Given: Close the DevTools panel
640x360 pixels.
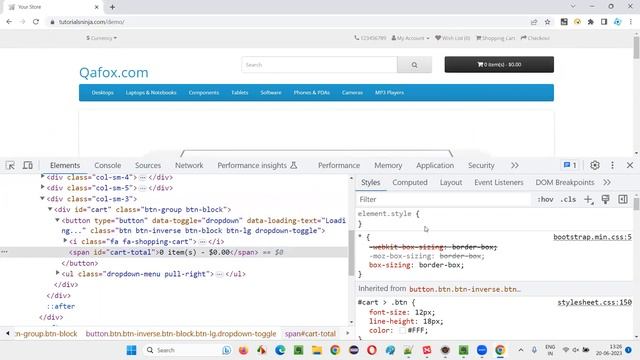Looking at the screenshot, I should point(630,165).
